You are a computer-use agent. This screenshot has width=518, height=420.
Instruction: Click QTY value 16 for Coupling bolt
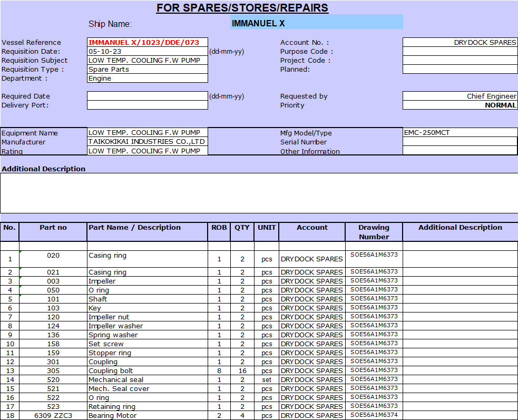pyautogui.click(x=242, y=370)
